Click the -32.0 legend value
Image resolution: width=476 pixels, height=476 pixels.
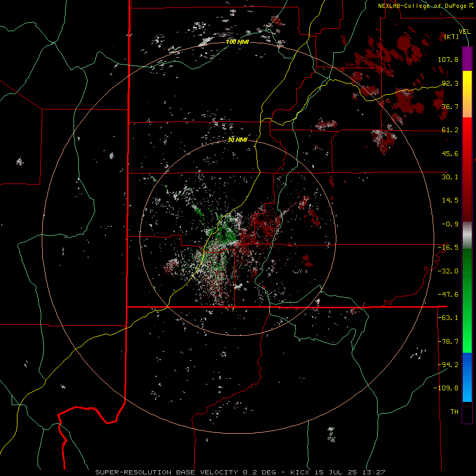pyautogui.click(x=448, y=271)
